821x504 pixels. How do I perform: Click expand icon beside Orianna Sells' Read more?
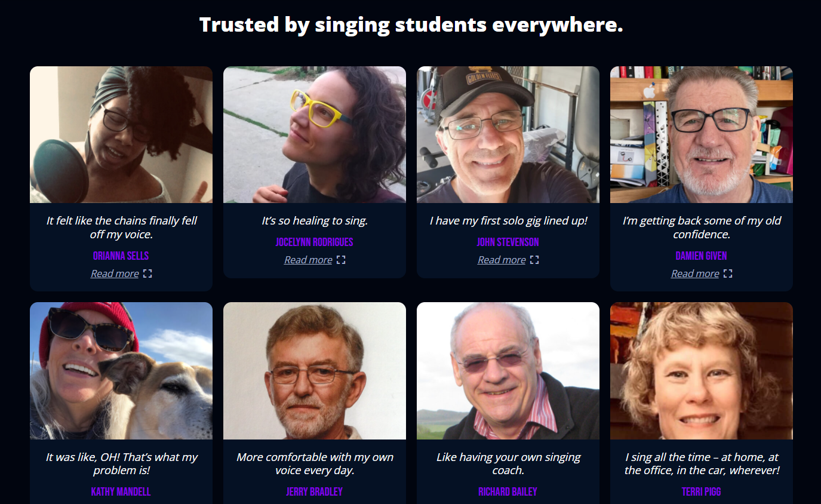pos(147,273)
